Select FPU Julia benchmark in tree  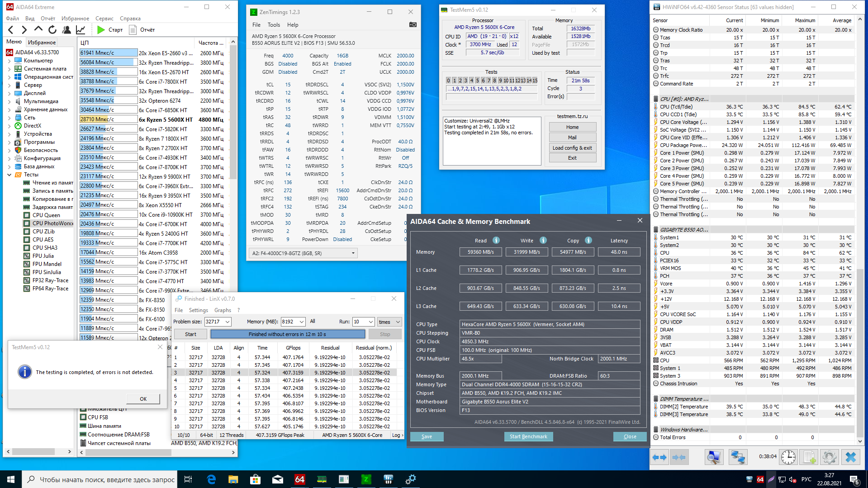43,256
